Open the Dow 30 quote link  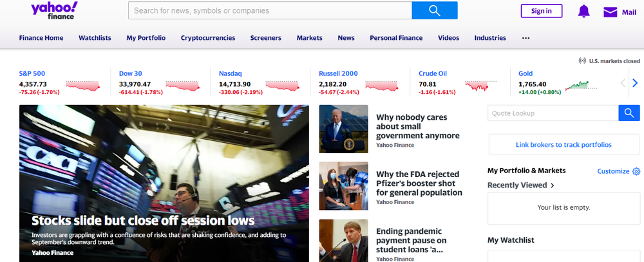pyautogui.click(x=131, y=73)
